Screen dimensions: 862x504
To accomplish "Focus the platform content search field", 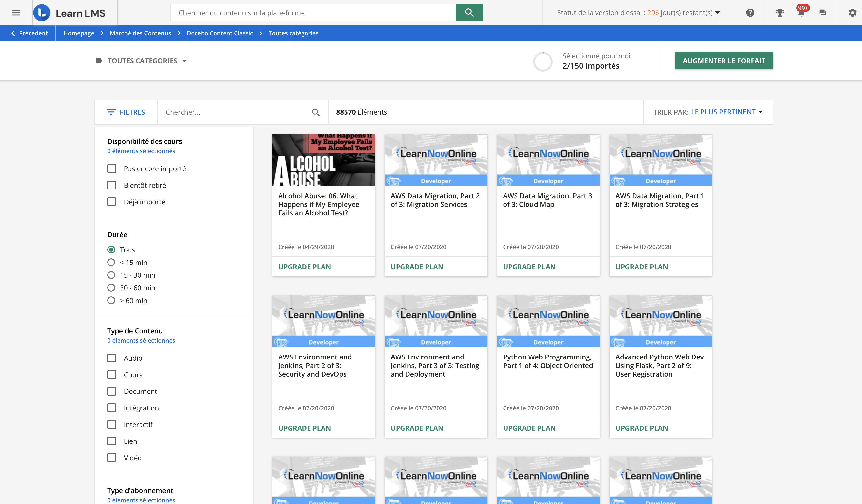I will pyautogui.click(x=313, y=13).
